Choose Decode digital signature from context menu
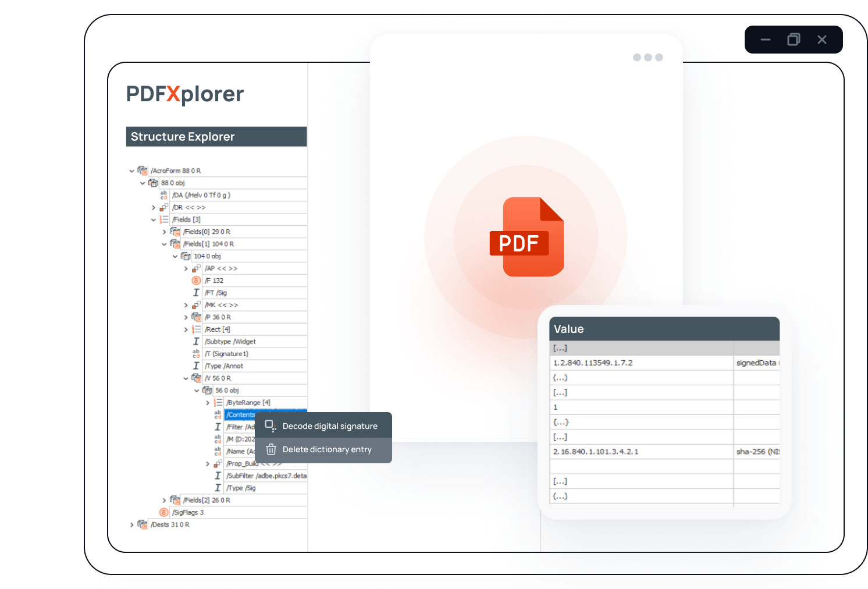The height and width of the screenshot is (589, 868). pyautogui.click(x=329, y=426)
